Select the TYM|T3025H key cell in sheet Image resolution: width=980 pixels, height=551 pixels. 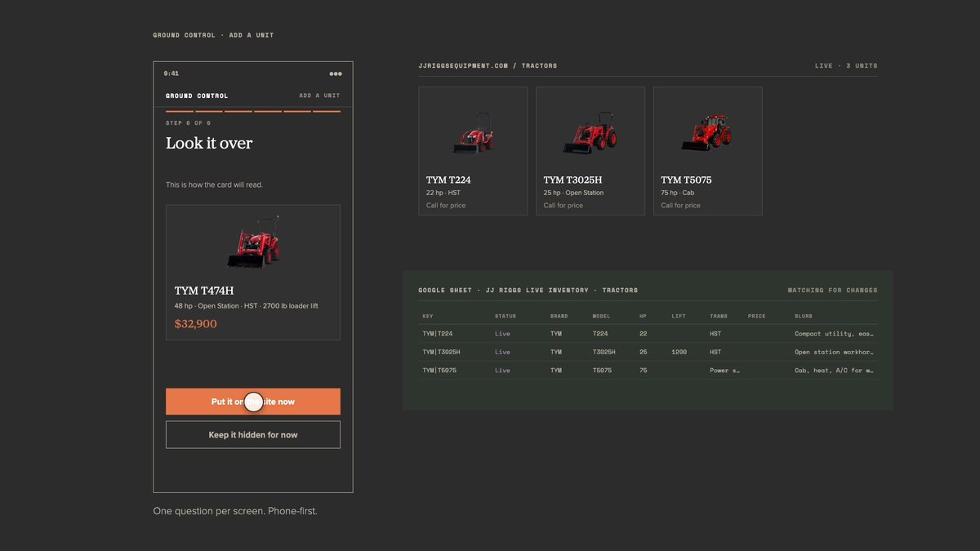[x=441, y=352]
